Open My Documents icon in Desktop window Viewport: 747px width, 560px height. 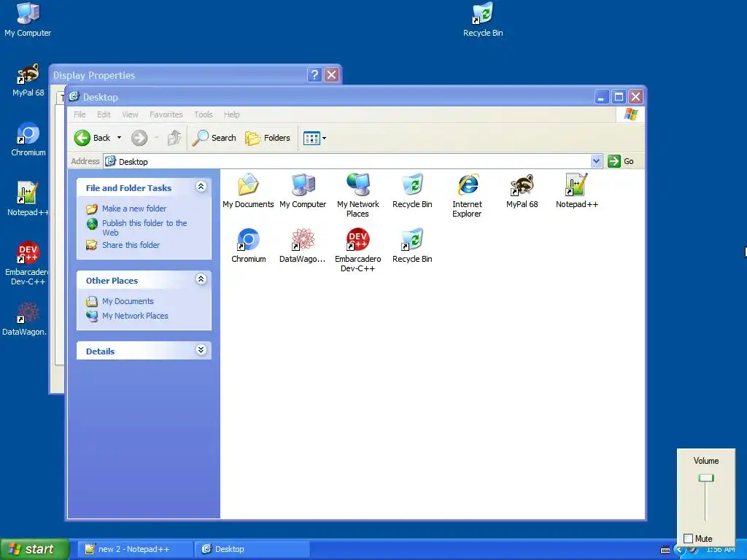click(248, 190)
